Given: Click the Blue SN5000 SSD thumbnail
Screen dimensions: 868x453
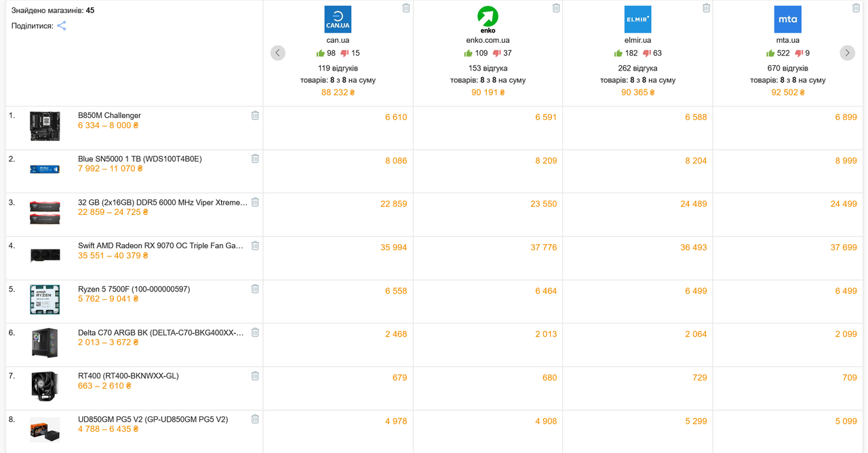Looking at the screenshot, I should (x=45, y=168).
